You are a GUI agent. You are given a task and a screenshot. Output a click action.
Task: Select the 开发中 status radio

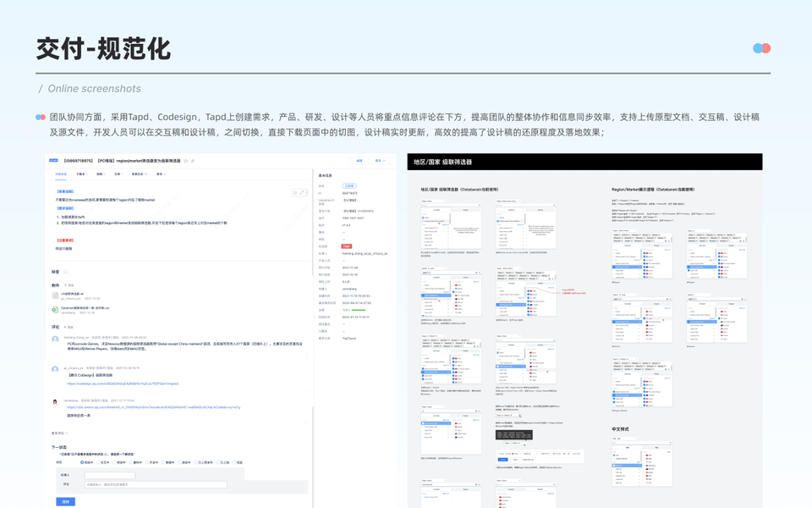tap(147, 462)
